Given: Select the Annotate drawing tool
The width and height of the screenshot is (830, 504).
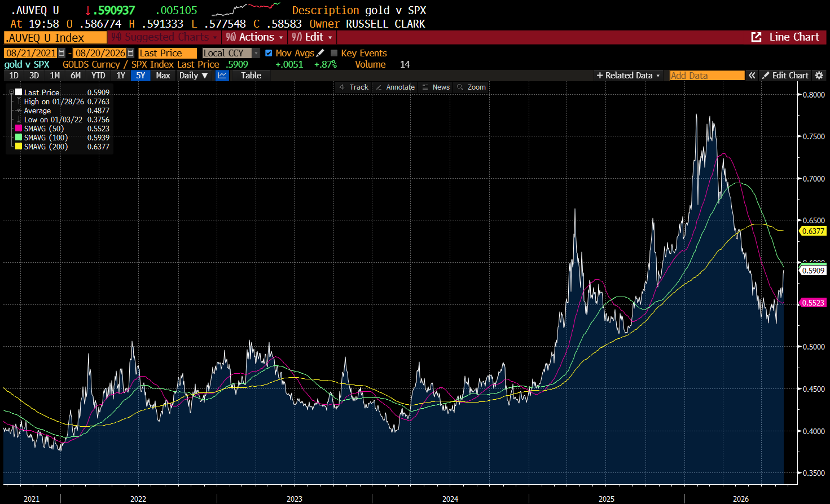Looking at the screenshot, I should [396, 87].
